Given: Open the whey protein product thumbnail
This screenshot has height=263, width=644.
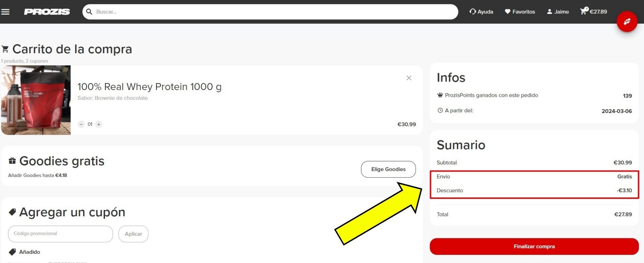Looking at the screenshot, I should tap(36, 100).
